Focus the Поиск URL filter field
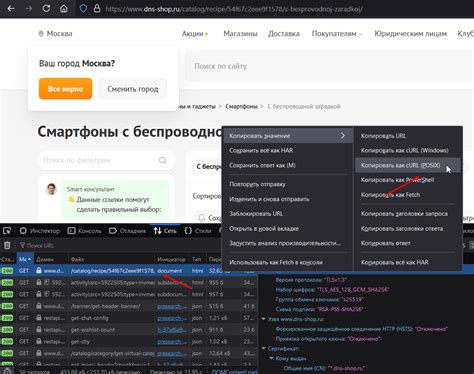The image size is (474, 374). 117,246
